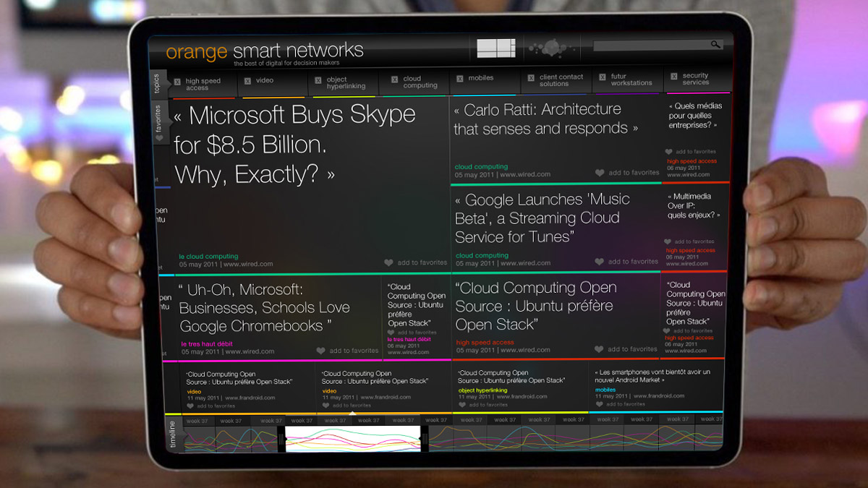Open the Quels médias pour quelles entreprises headline
Viewport: 868px width, 488px height.
coord(694,115)
